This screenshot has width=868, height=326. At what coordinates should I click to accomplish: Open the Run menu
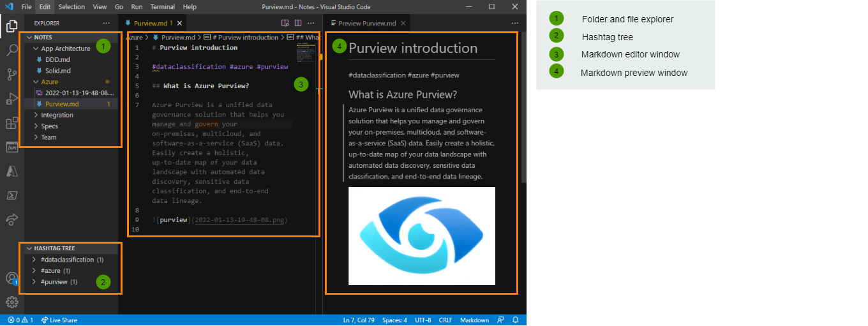[137, 6]
